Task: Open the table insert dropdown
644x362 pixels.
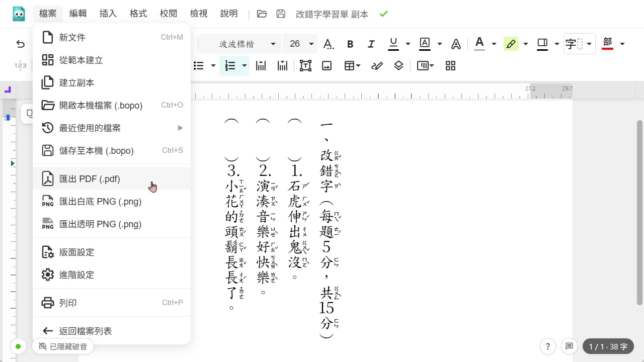Action: coord(352,65)
